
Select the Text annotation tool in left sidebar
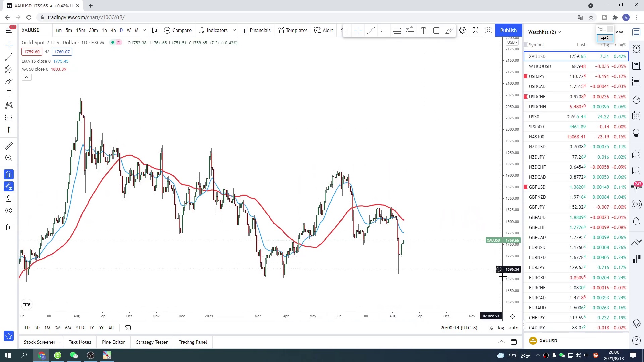click(9, 94)
